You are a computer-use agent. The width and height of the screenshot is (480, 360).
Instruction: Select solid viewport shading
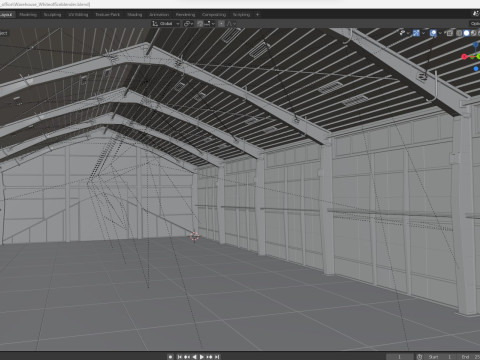point(466,33)
